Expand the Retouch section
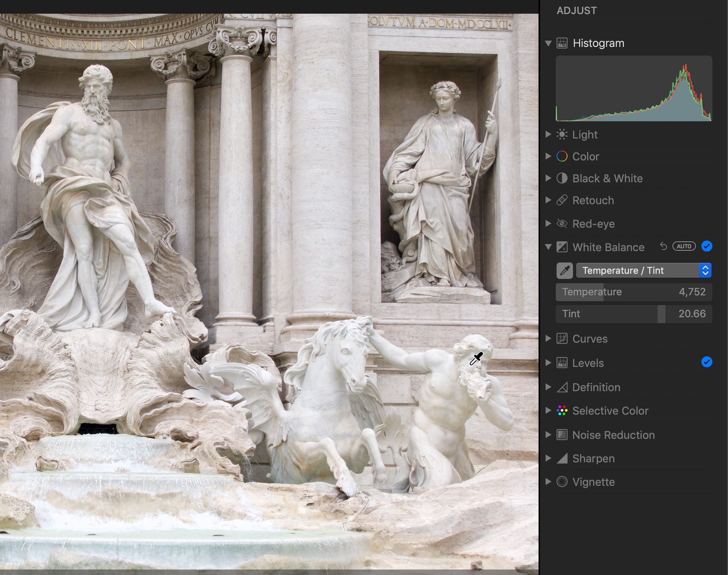The height and width of the screenshot is (575, 728). coord(548,200)
